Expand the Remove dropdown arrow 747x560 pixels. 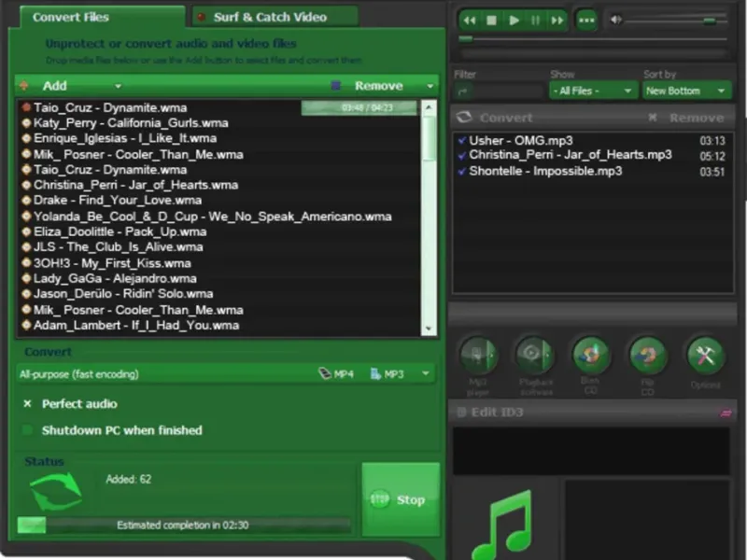click(x=430, y=86)
